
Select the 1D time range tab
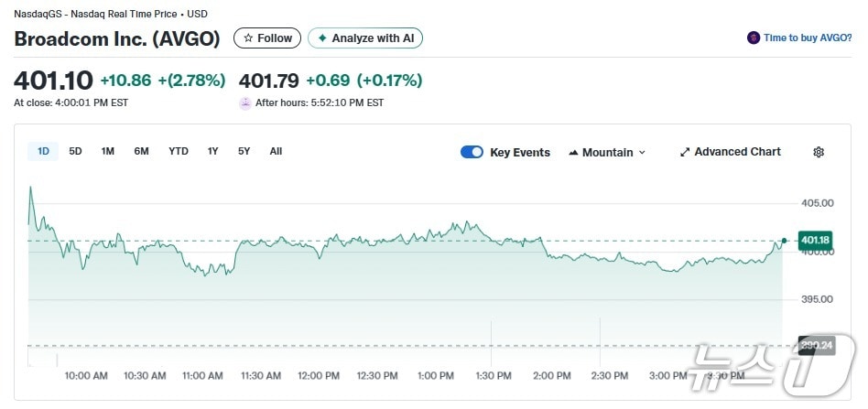[x=43, y=151]
